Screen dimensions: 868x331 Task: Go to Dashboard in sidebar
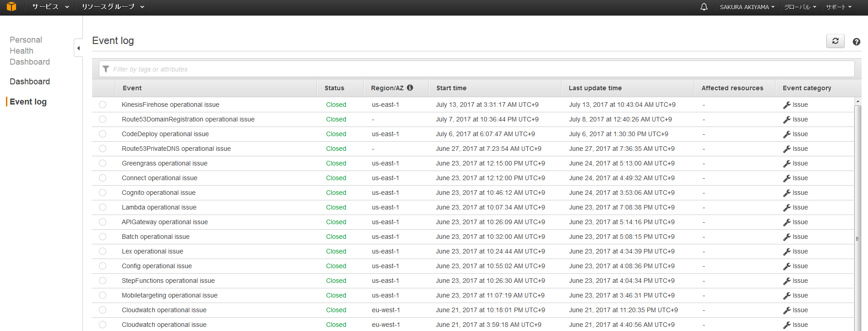click(30, 82)
